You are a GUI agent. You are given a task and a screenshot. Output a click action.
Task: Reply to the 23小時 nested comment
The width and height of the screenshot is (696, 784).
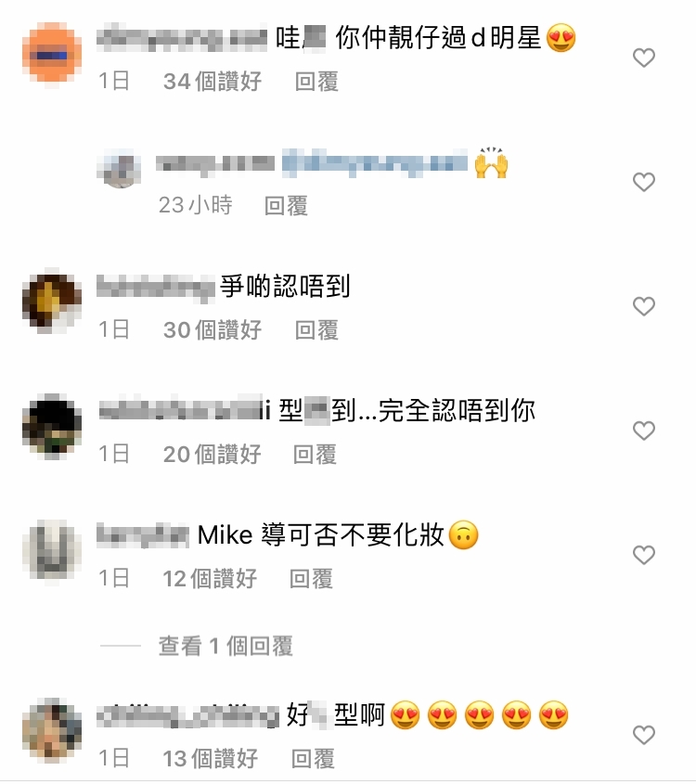pos(286,205)
